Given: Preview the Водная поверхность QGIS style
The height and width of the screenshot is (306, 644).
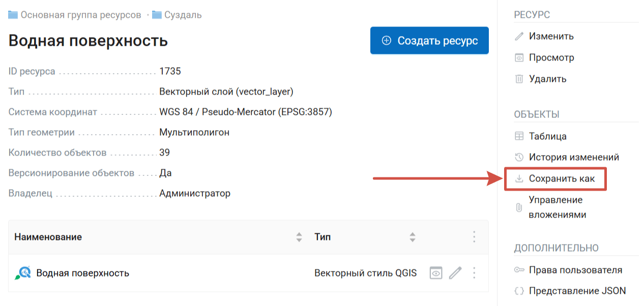Looking at the screenshot, I should 435,273.
